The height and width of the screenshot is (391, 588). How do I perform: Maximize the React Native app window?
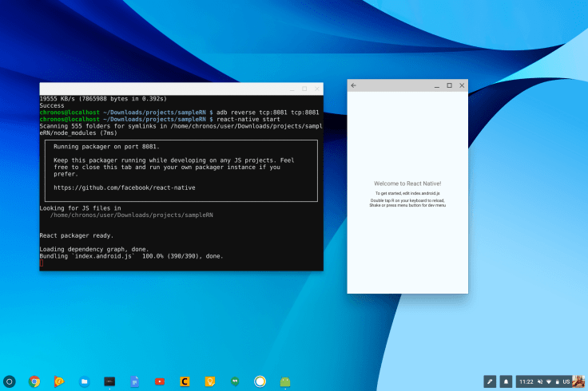[449, 85]
